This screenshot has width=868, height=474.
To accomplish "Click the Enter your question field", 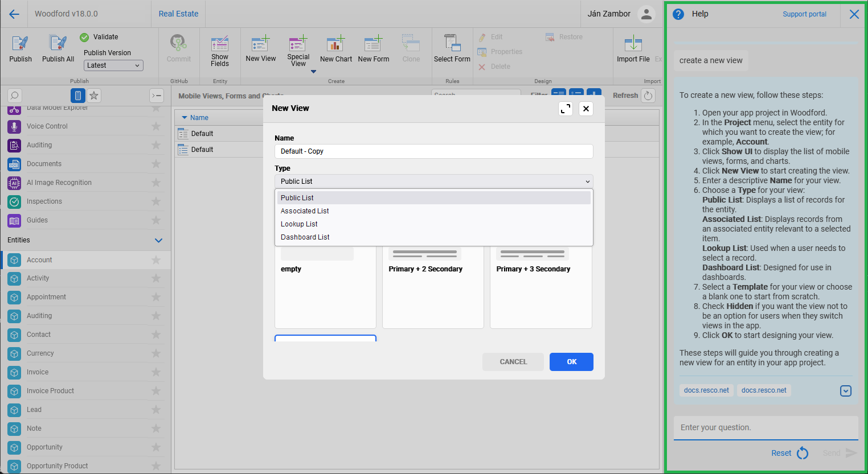I will pos(765,427).
